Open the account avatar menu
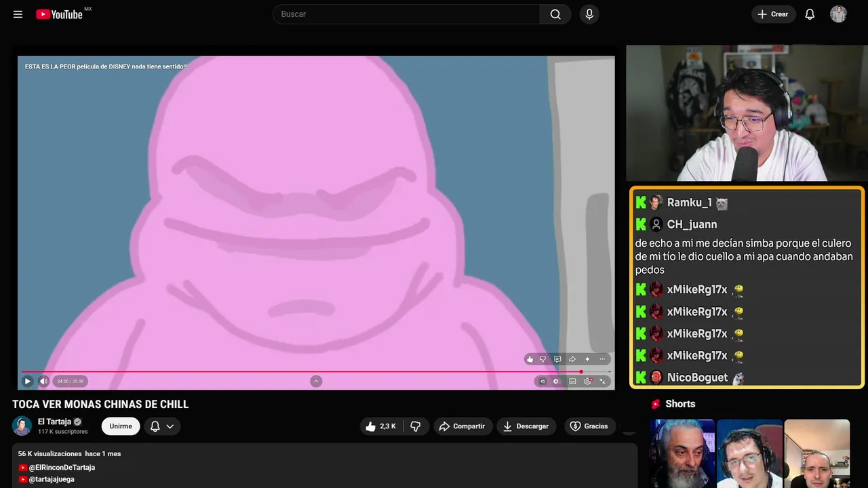 (x=838, y=14)
